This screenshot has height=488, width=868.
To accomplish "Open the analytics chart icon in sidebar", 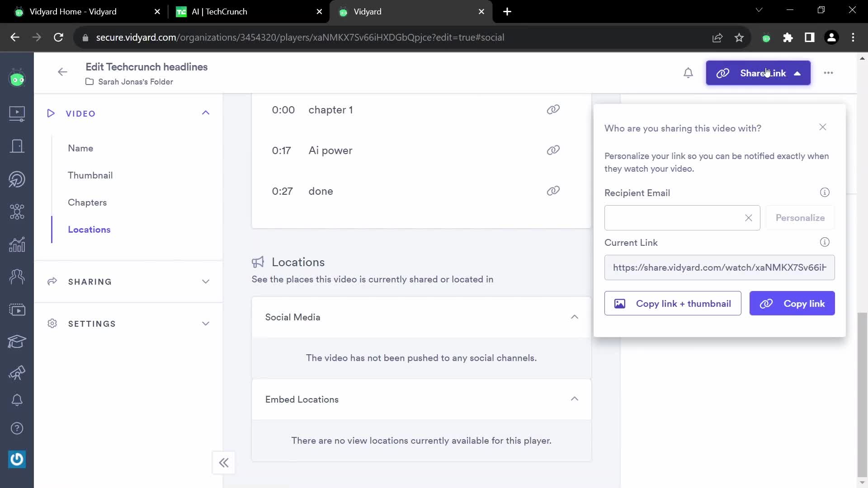I will pos(17,244).
